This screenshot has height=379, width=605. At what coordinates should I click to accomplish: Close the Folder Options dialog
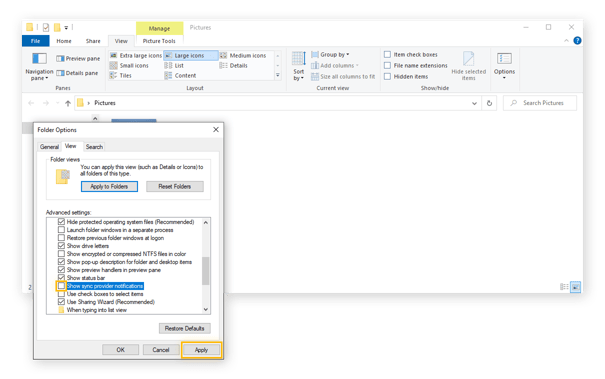(216, 130)
